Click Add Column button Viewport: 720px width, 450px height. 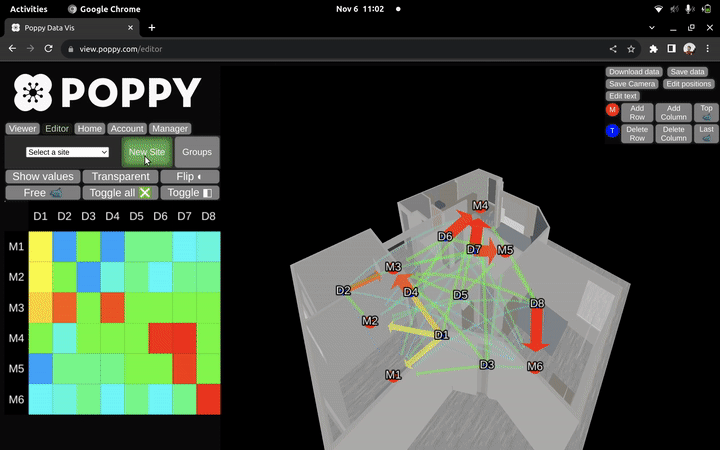point(673,112)
